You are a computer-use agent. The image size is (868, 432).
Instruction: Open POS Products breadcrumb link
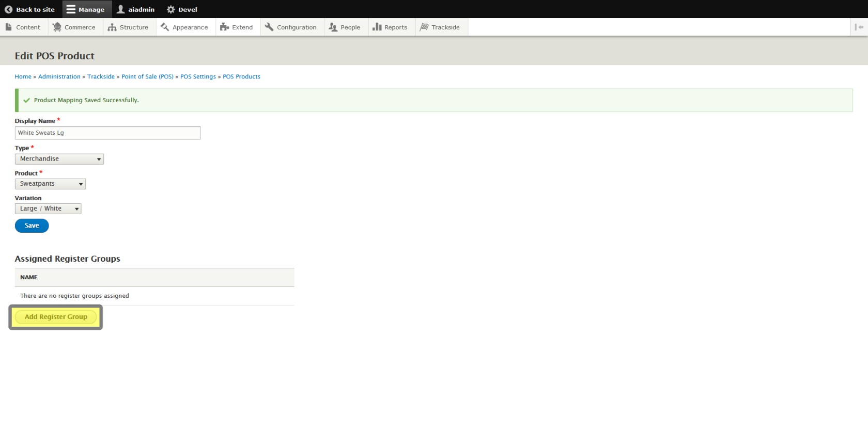pyautogui.click(x=241, y=76)
